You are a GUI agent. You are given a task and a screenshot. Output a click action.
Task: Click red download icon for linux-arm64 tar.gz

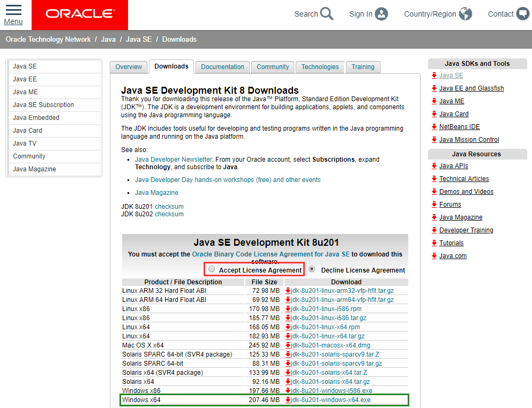click(x=288, y=300)
